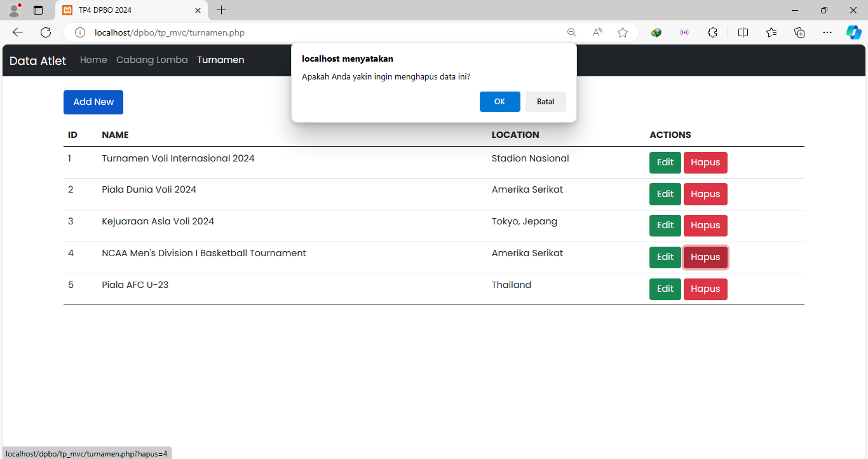The width and height of the screenshot is (868, 459).
Task: Add page to favorites with the star icon
Action: tap(623, 32)
